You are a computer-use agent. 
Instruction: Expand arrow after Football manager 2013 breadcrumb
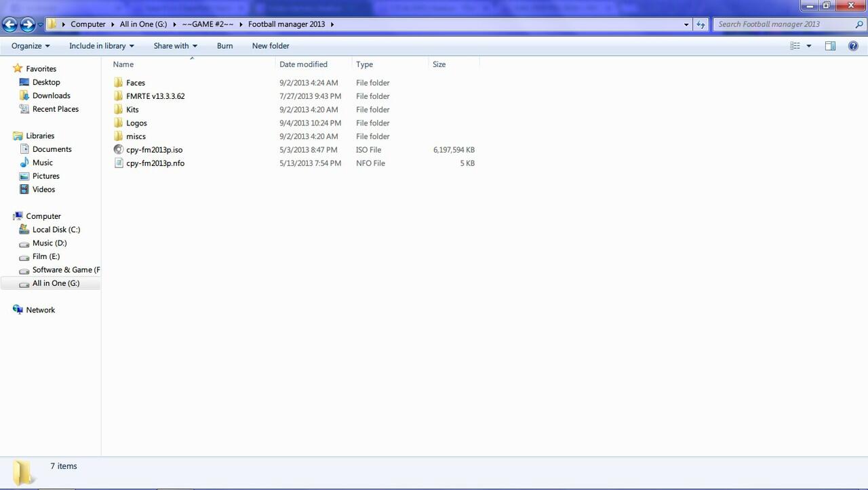(332, 24)
